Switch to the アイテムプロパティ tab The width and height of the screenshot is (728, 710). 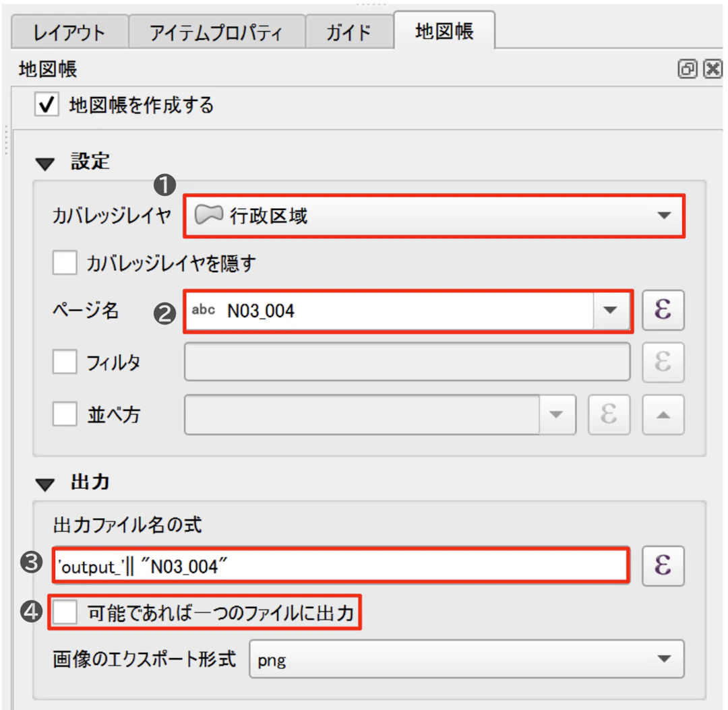216,33
